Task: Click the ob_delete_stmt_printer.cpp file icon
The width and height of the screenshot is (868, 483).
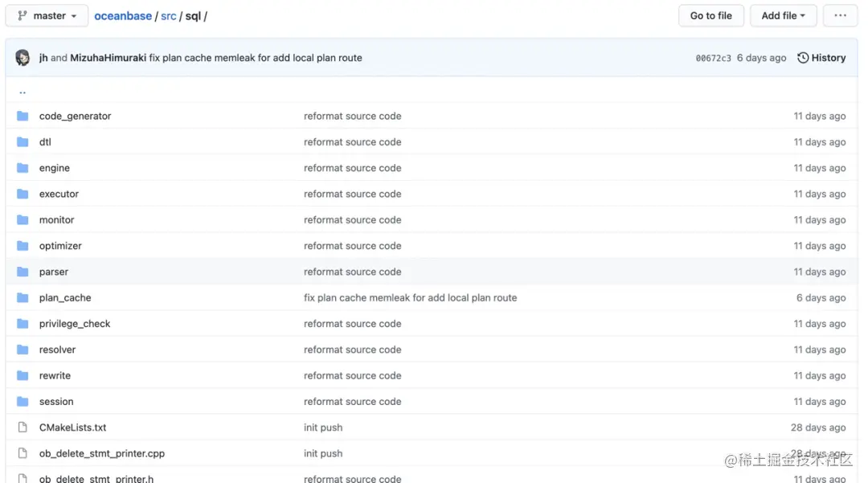Action: pyautogui.click(x=23, y=453)
